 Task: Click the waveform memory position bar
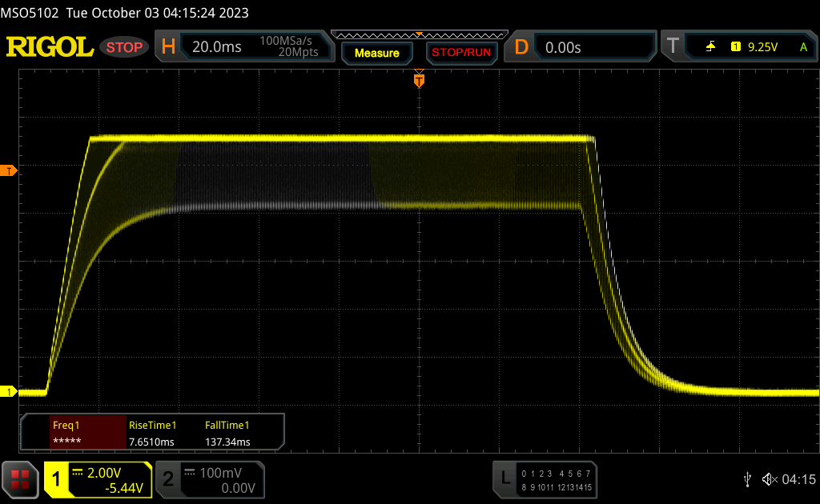click(419, 34)
